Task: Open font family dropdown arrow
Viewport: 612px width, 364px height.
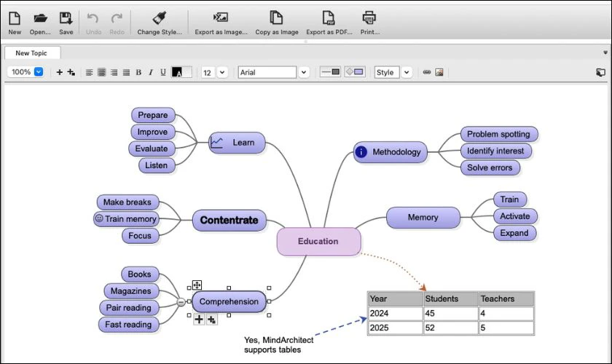Action: tap(304, 72)
